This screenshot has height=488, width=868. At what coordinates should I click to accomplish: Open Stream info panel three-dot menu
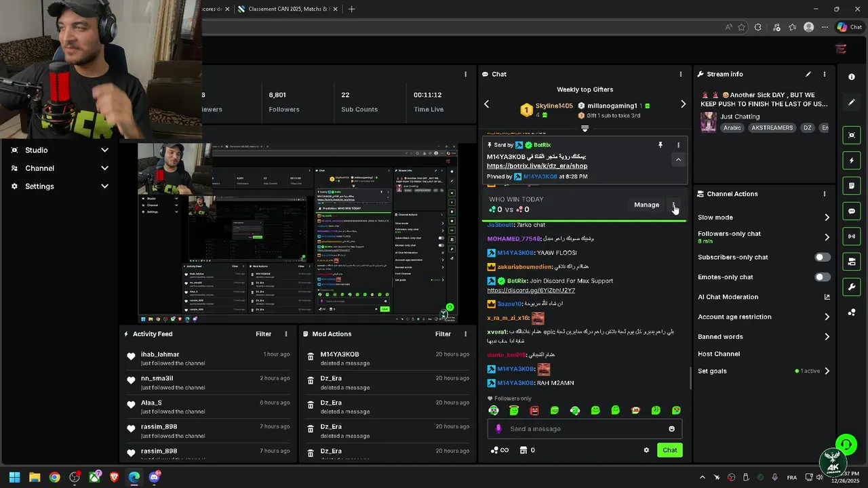click(x=825, y=74)
